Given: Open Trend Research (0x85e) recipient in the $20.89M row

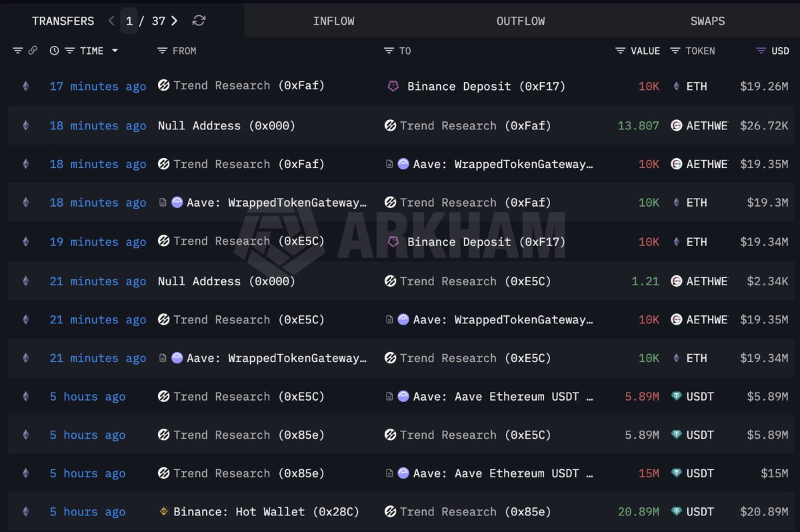Looking at the screenshot, I should 475,512.
